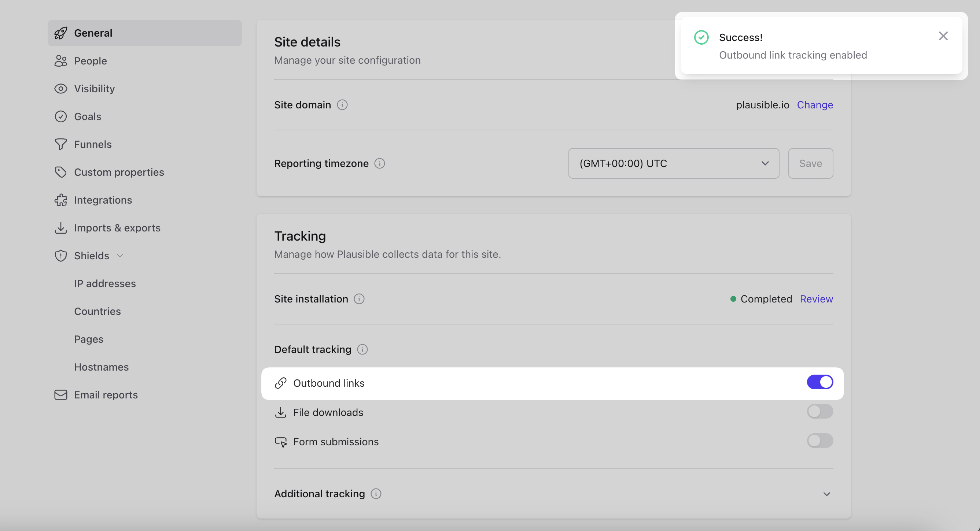Viewport: 980px width, 531px height.
Task: Open the Visibility settings
Action: click(94, 89)
